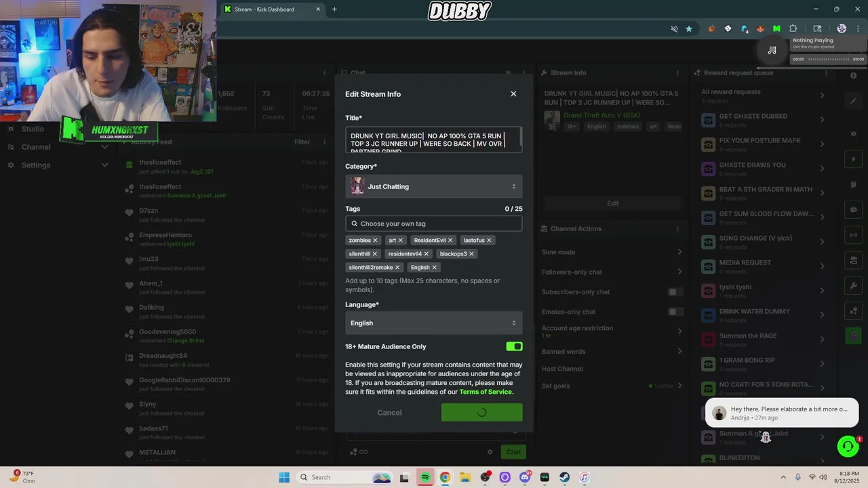Remove the zombies tag
868x488 pixels.
coord(375,240)
